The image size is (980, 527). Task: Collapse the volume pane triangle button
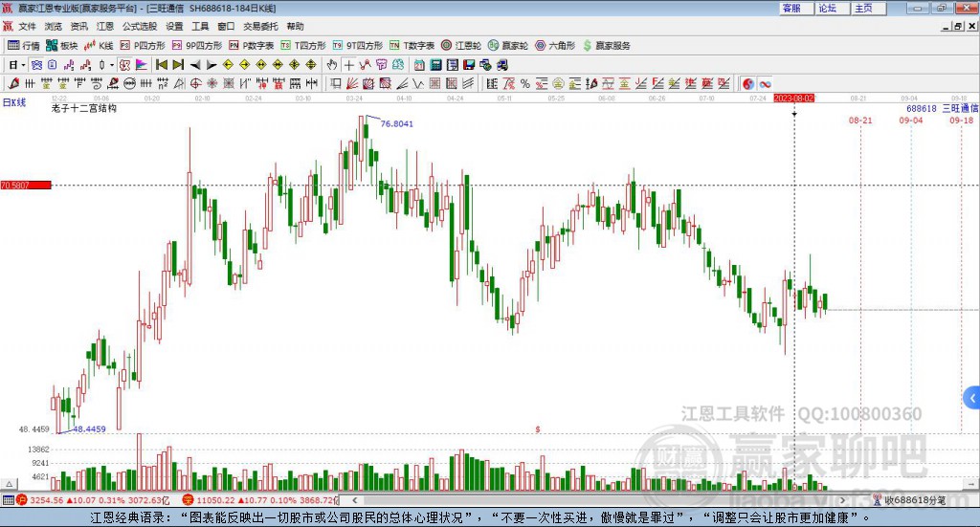(10, 484)
